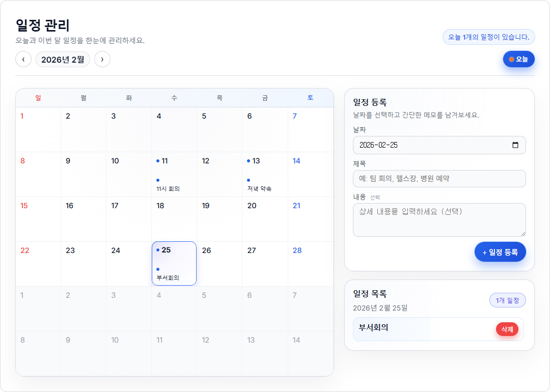Select Sunday February 1
This screenshot has height=392, width=550.
click(38, 129)
